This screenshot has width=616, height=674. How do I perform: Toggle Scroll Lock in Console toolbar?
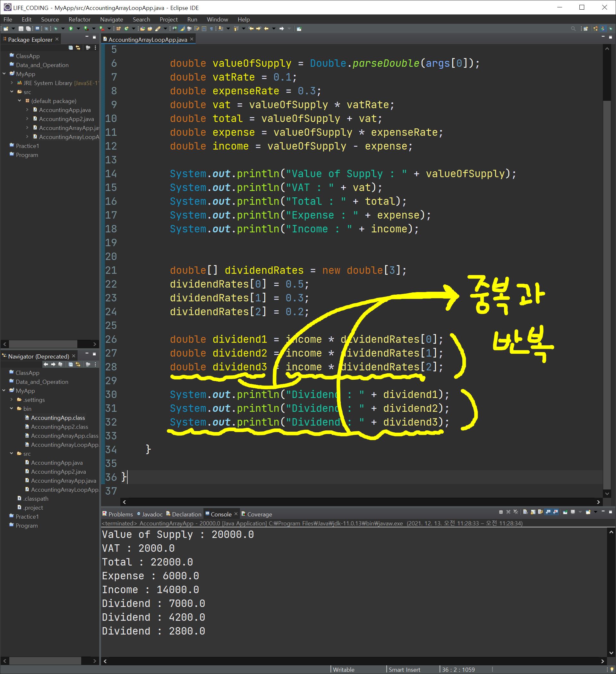[533, 512]
